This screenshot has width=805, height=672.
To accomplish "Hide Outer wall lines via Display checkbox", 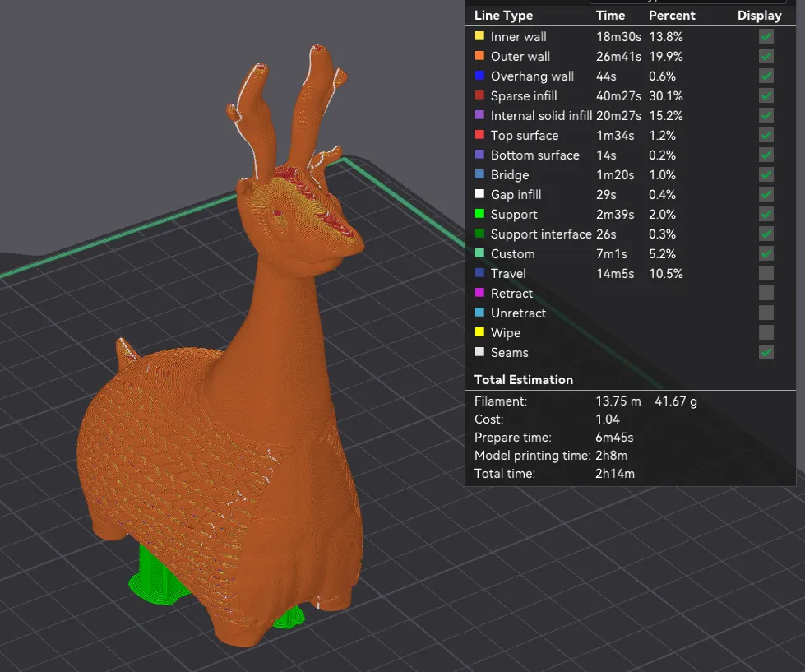I will [766, 56].
